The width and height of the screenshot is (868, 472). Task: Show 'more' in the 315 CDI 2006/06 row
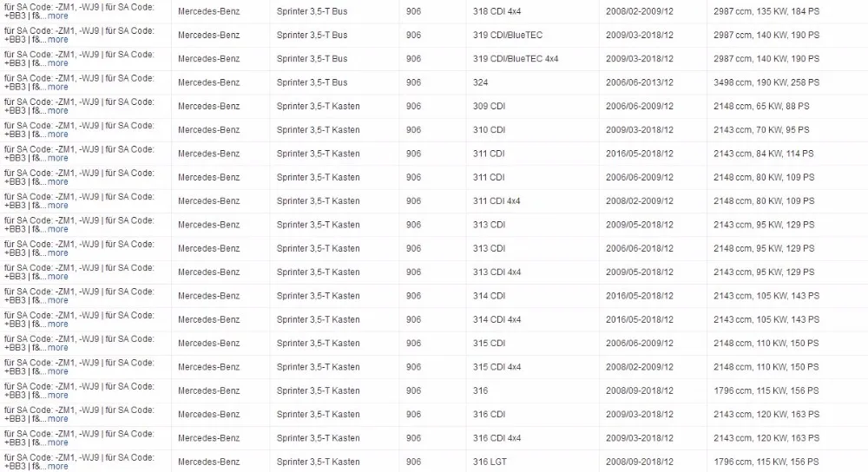pos(57,348)
